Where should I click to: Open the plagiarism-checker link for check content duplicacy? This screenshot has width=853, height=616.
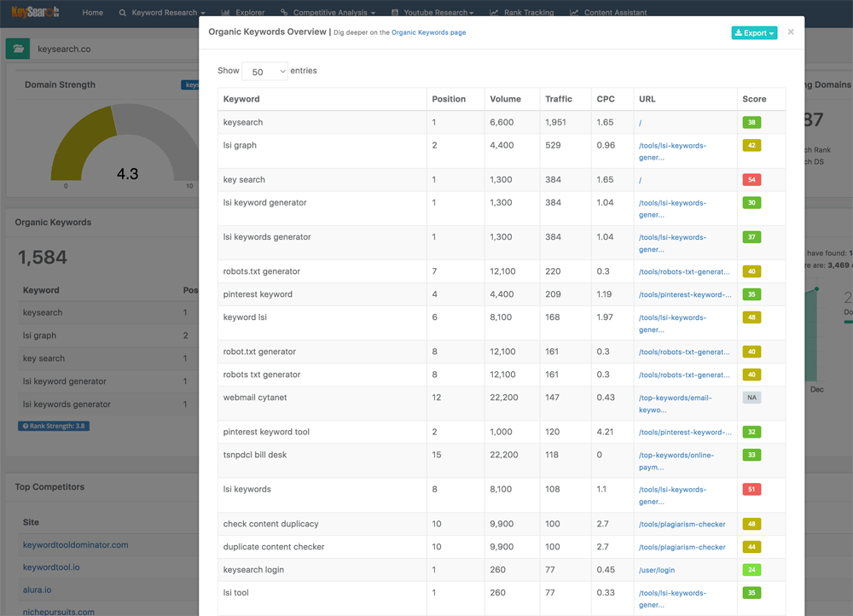coord(682,524)
